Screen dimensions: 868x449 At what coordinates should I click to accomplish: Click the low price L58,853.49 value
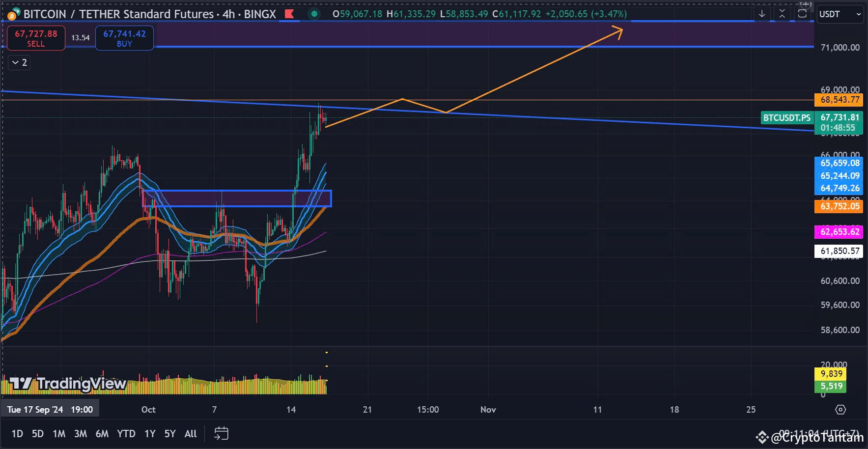(x=464, y=14)
